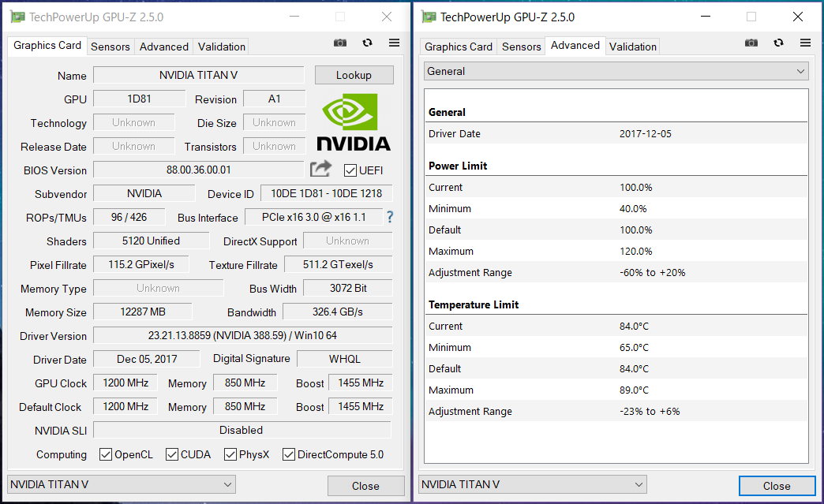Click the Bus Interface question mark icon
Viewport: 824px width, 504px height.
point(390,217)
